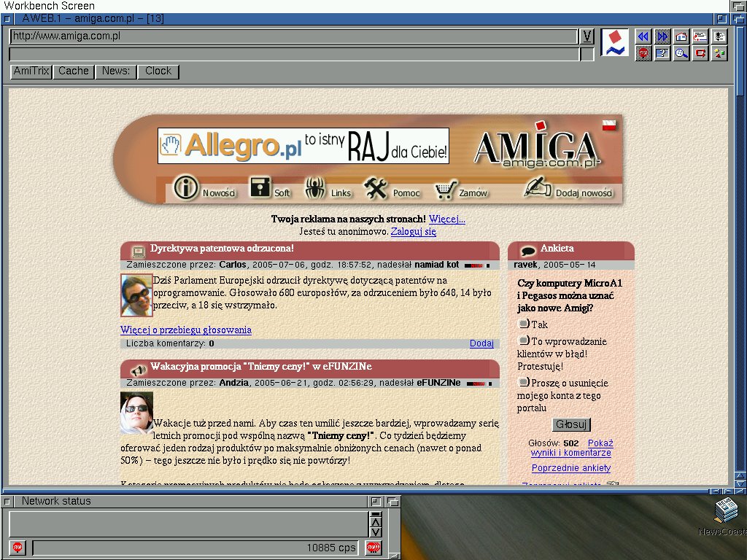Open the Zamów shopping cart icon
The width and height of the screenshot is (747, 560).
pyautogui.click(x=446, y=190)
